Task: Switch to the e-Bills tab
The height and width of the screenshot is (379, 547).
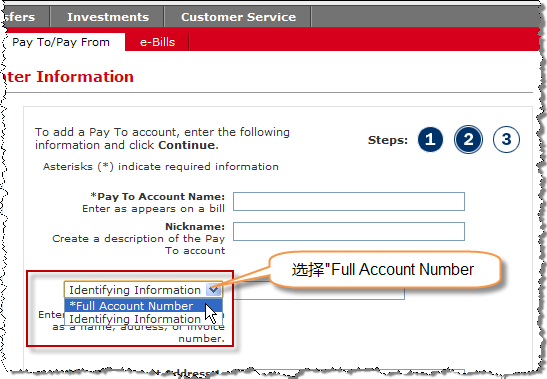Action: pyautogui.click(x=157, y=42)
